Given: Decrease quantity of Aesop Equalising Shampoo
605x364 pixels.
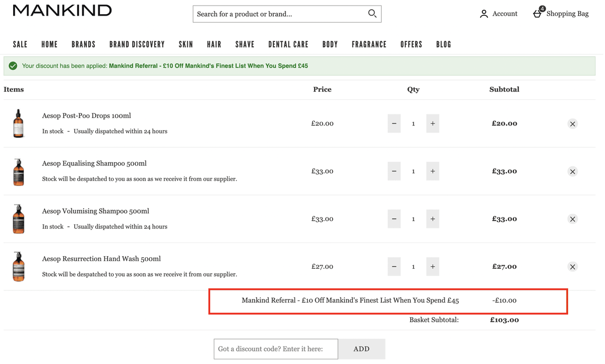Looking at the screenshot, I should [x=394, y=171].
